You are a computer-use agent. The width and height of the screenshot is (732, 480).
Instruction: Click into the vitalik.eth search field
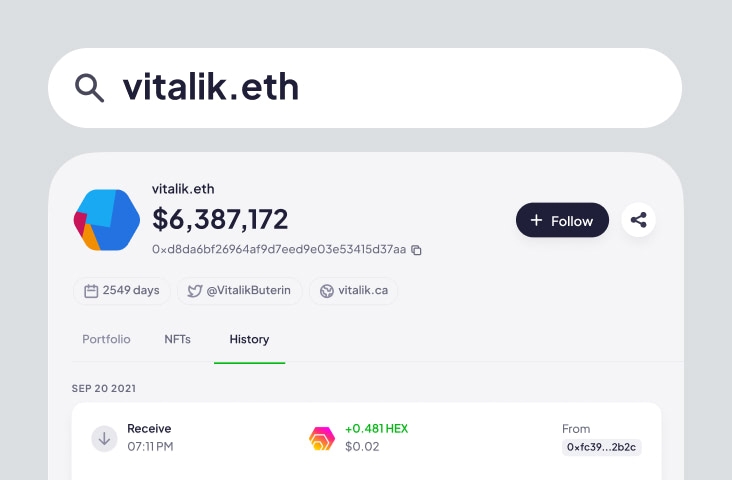[x=365, y=88]
